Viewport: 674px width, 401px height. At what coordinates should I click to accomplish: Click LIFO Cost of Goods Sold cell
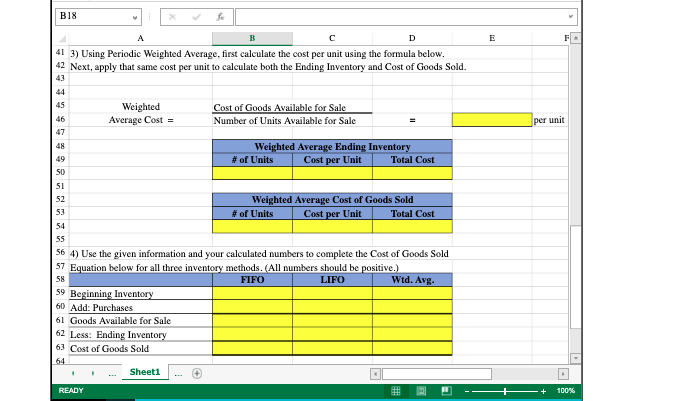pos(332,348)
